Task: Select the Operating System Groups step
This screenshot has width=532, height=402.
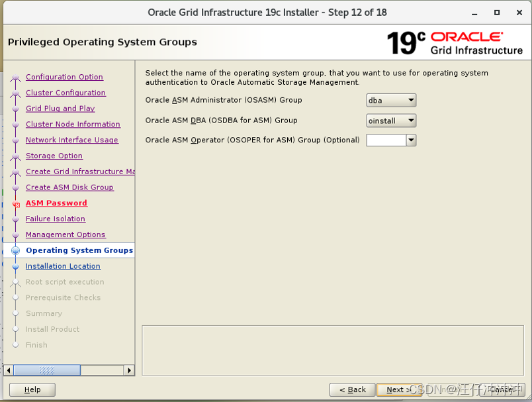Action: 79,250
